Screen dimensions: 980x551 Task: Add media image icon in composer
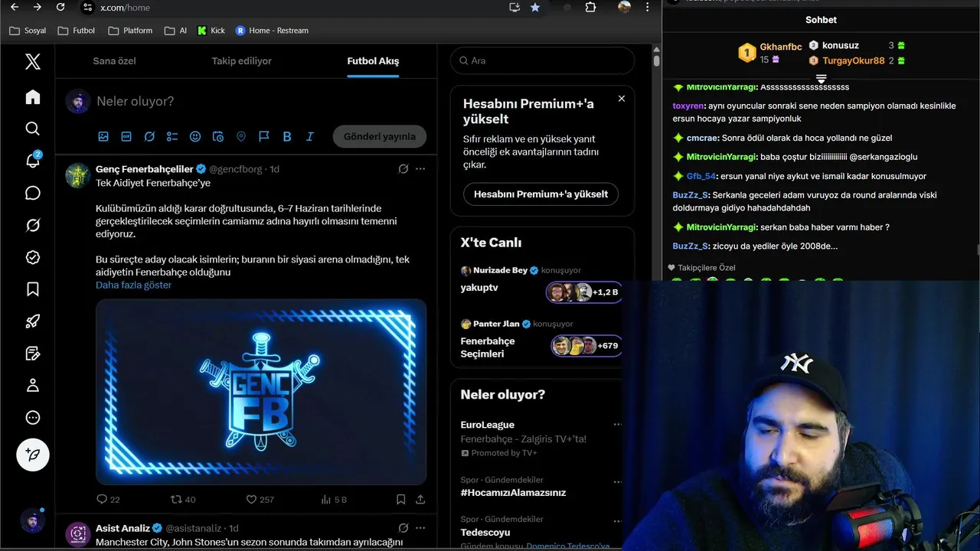103,136
